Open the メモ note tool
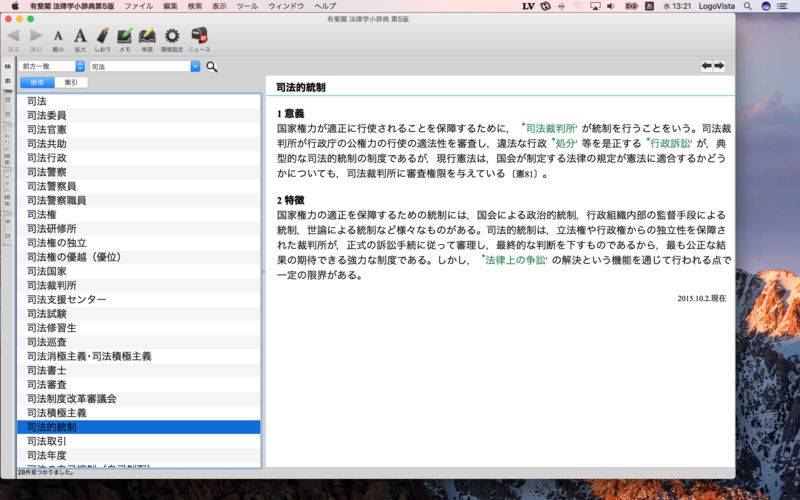 tap(124, 36)
